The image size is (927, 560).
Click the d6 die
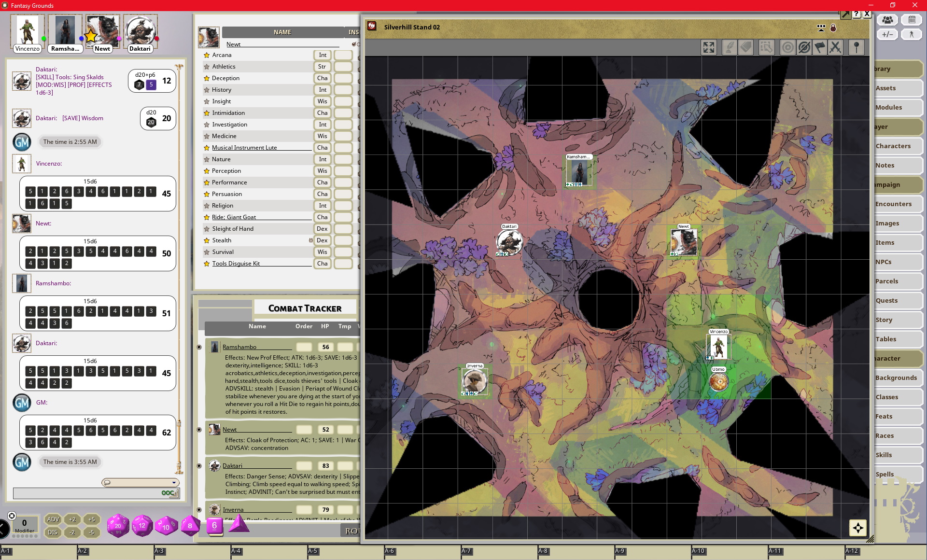point(214,525)
